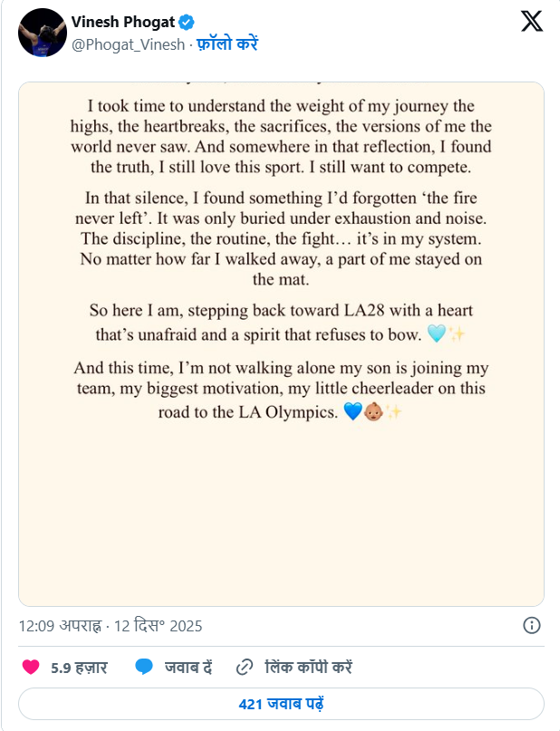Click the heart like icon
The width and height of the screenshot is (560, 731).
[31, 668]
